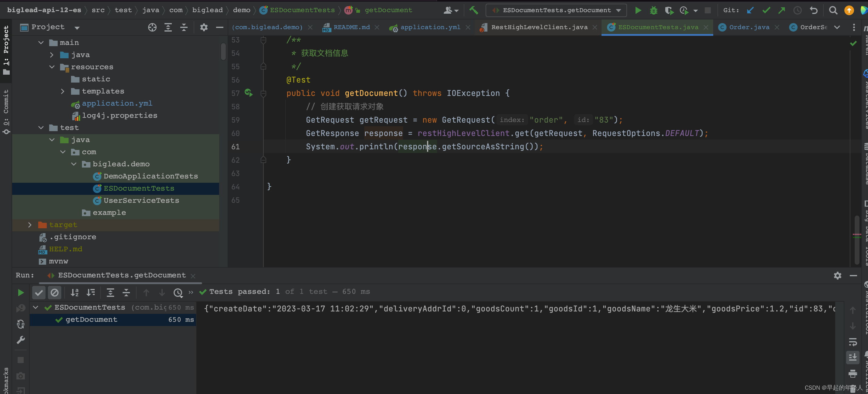Click Project panel vertical scrollbar
The image size is (868, 394).
click(x=223, y=51)
